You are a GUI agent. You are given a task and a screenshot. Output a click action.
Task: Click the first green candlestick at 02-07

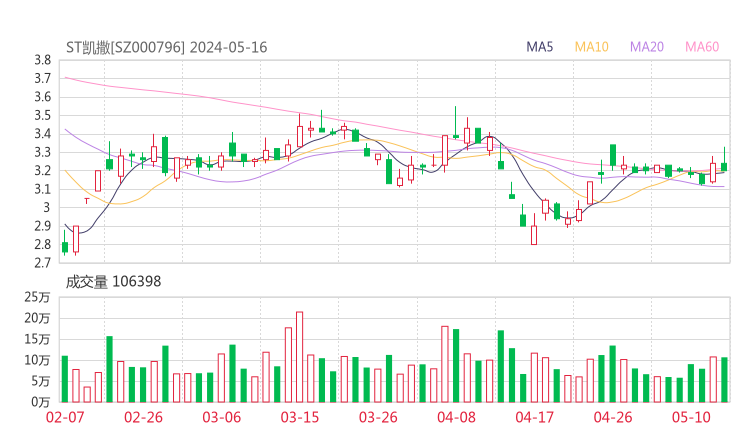[65, 243]
